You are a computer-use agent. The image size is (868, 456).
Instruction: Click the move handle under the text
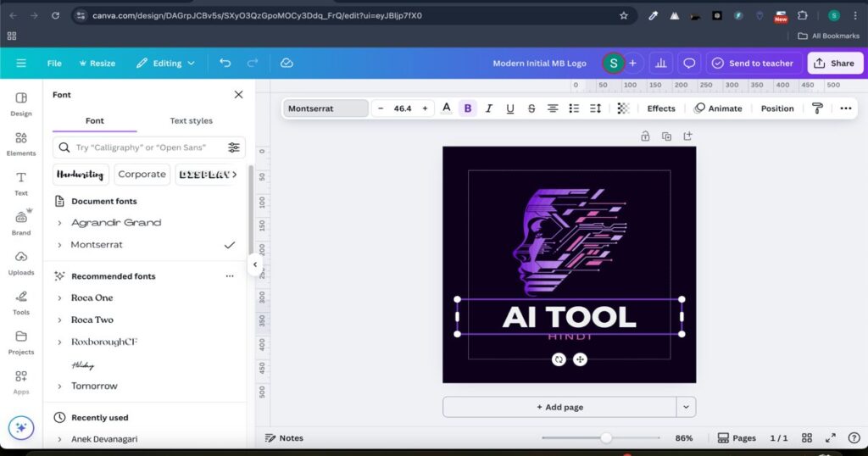coord(580,359)
